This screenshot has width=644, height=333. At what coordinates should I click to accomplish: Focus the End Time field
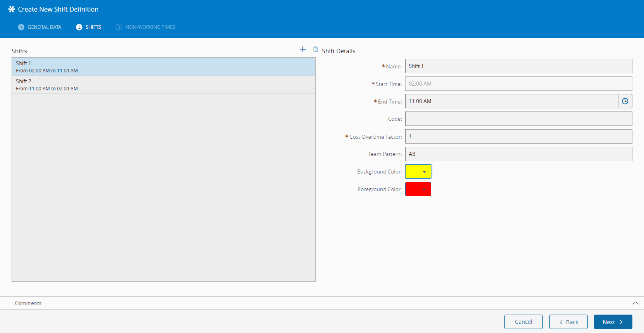pos(511,101)
